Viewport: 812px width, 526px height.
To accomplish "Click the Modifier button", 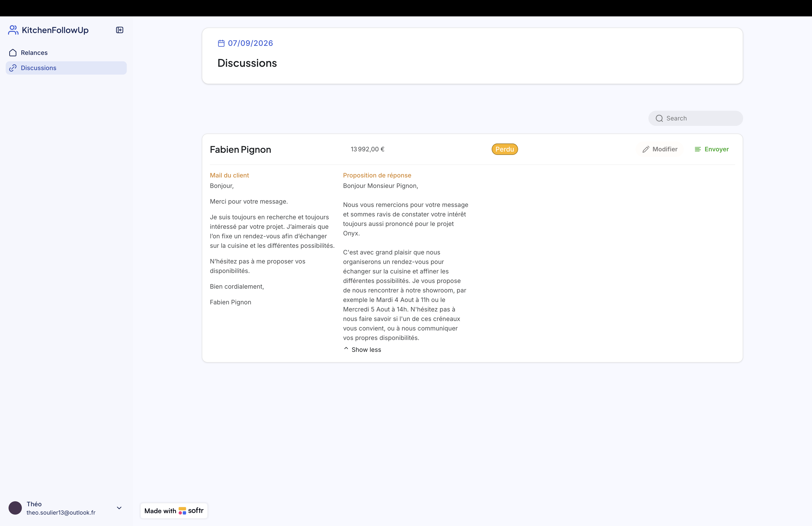I will pos(660,149).
